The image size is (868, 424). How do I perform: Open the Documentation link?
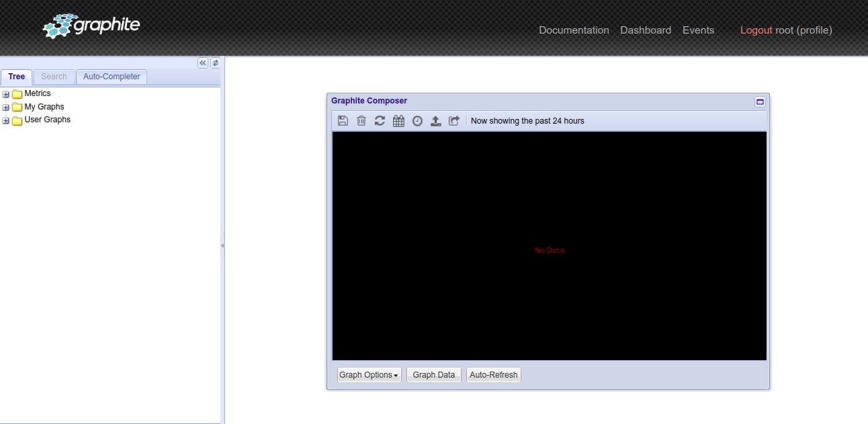[x=574, y=30]
